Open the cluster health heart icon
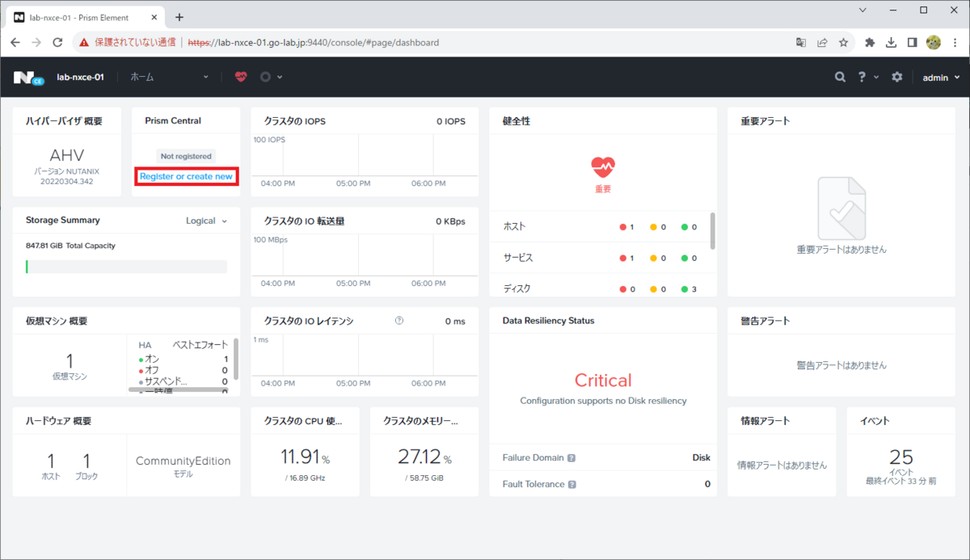Image resolution: width=970 pixels, height=560 pixels. pyautogui.click(x=241, y=77)
